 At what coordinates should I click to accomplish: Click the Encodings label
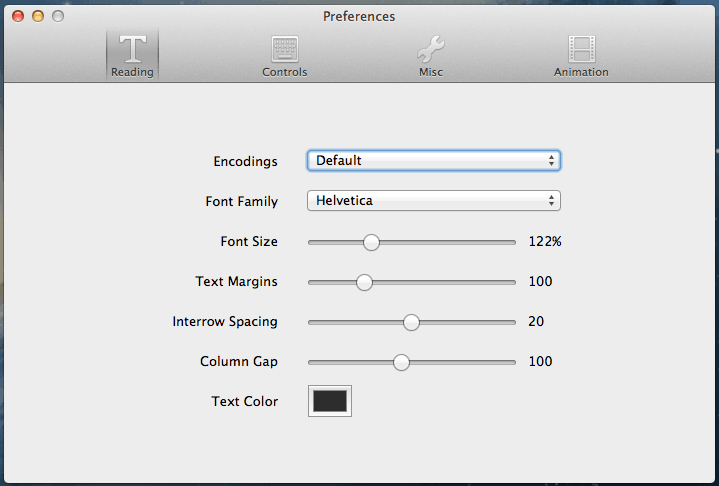tap(245, 162)
